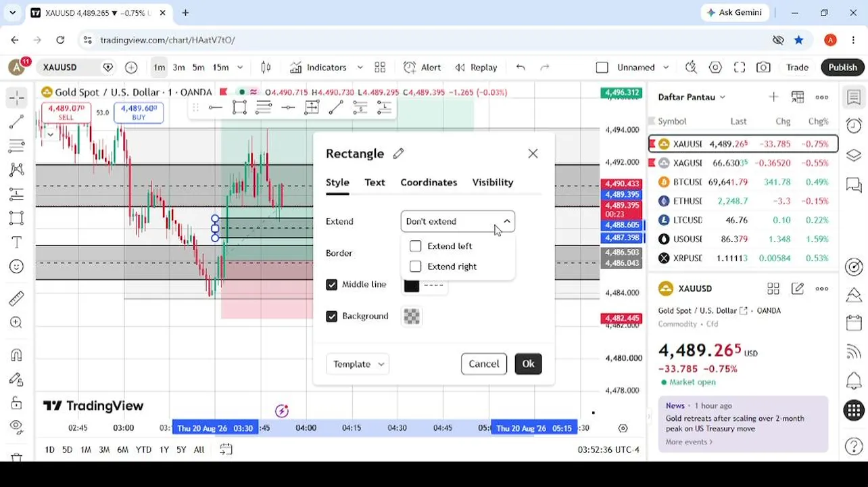Toggle the Unnamed layout checkbox
This screenshot has width=868, height=487.
[602, 67]
